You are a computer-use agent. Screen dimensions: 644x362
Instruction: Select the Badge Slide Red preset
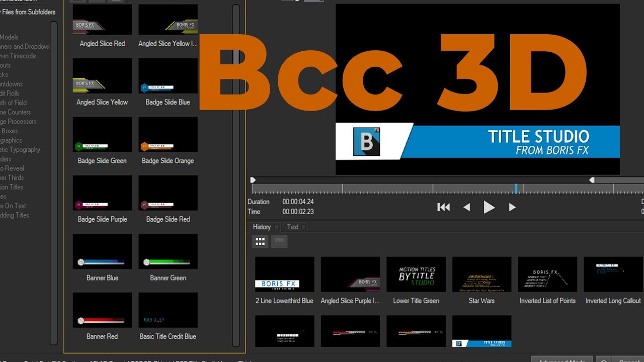[x=168, y=200]
